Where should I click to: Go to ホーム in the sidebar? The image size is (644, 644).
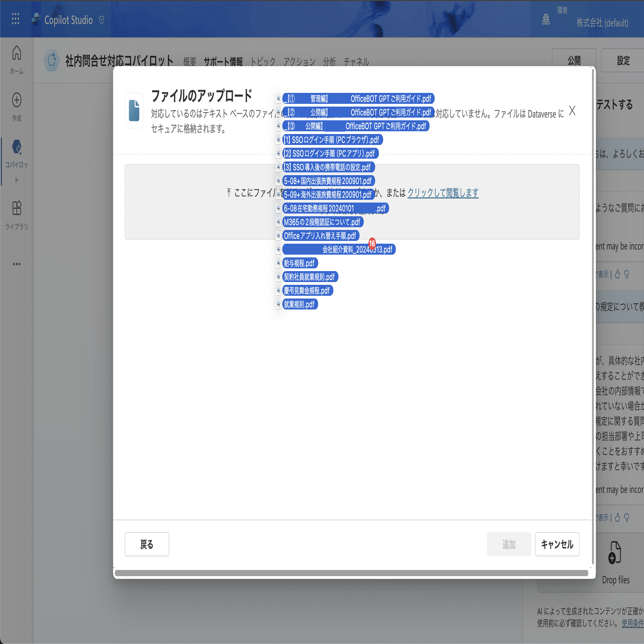16,60
